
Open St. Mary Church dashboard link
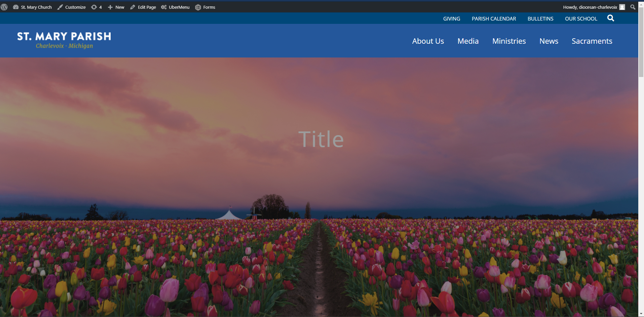[33, 7]
